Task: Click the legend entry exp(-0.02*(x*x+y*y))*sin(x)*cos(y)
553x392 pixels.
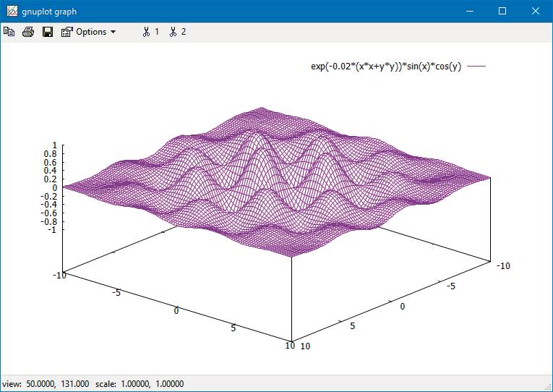Action: (x=386, y=66)
